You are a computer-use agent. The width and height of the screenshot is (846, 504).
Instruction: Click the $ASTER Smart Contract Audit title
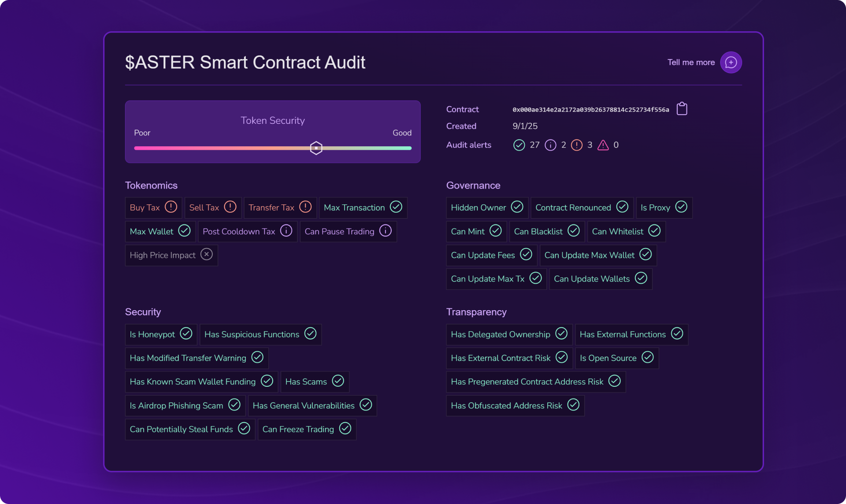[x=245, y=63]
